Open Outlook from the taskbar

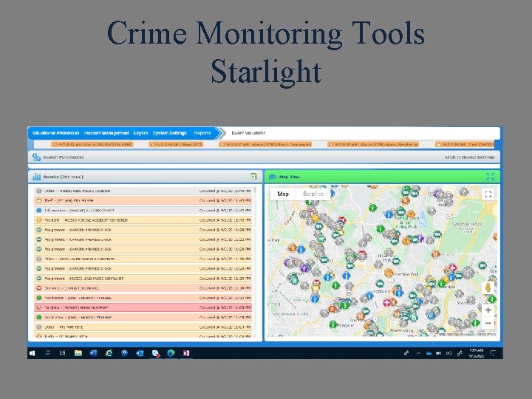140,353
